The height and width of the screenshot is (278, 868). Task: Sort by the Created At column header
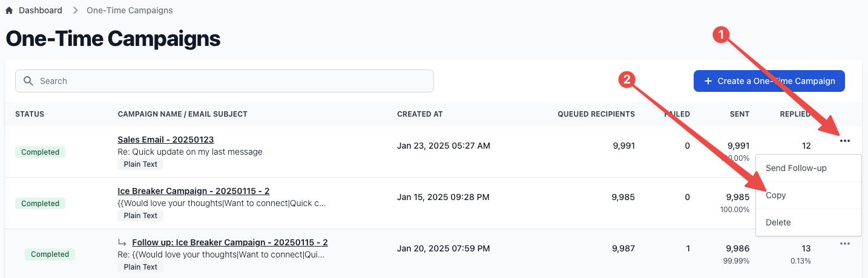[x=420, y=114]
